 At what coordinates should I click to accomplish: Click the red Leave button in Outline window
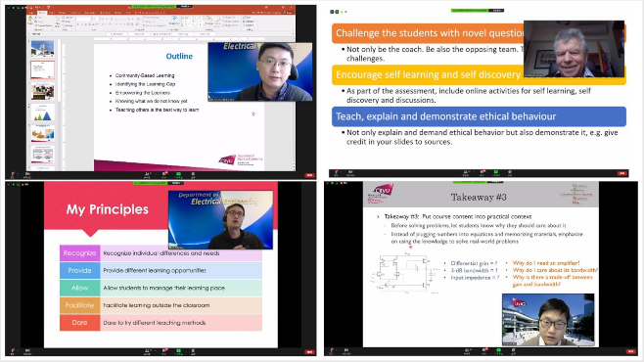pos(309,175)
